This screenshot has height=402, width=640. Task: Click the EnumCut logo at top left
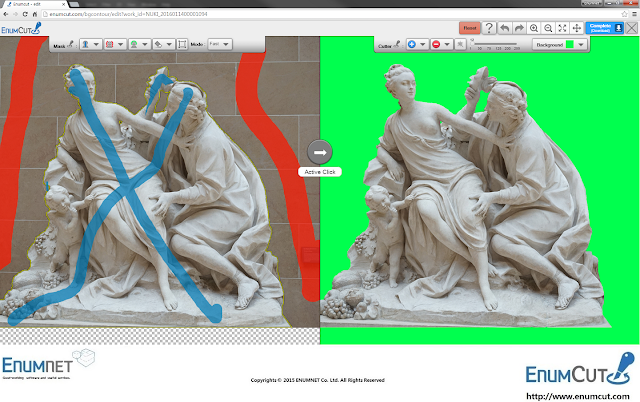pos(21,29)
